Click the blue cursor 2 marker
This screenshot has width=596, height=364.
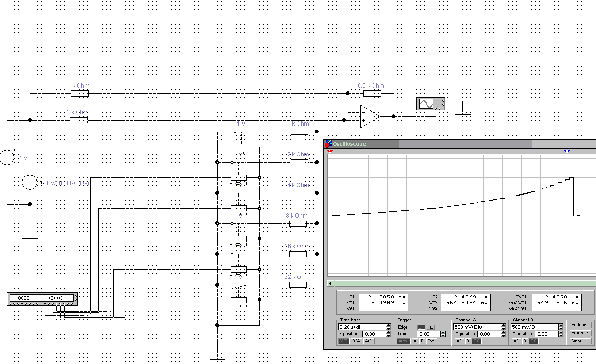[567, 151]
